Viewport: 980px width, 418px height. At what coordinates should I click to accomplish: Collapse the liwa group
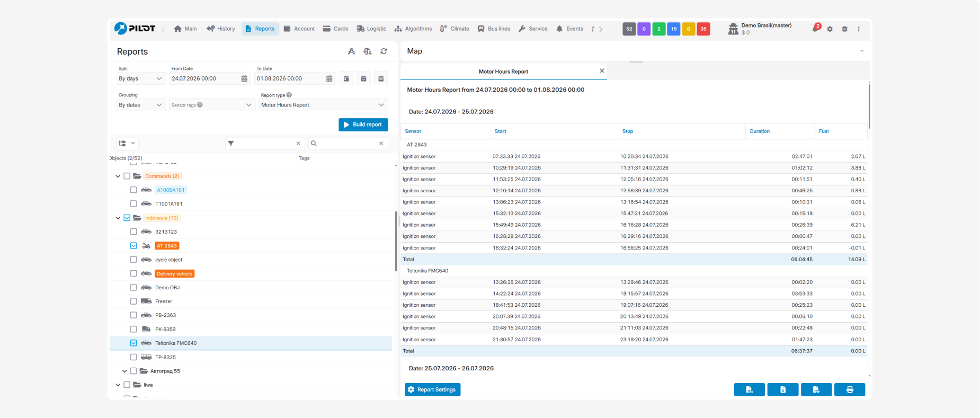(118, 385)
